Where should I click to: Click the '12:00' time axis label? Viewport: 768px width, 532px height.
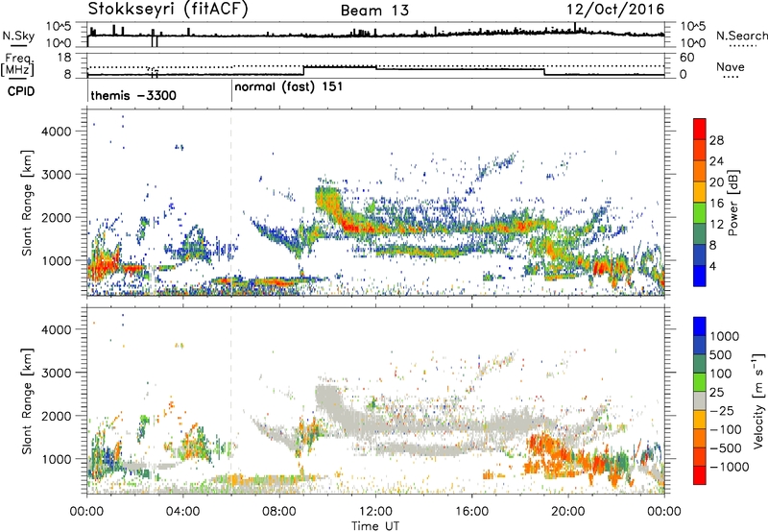click(375, 512)
